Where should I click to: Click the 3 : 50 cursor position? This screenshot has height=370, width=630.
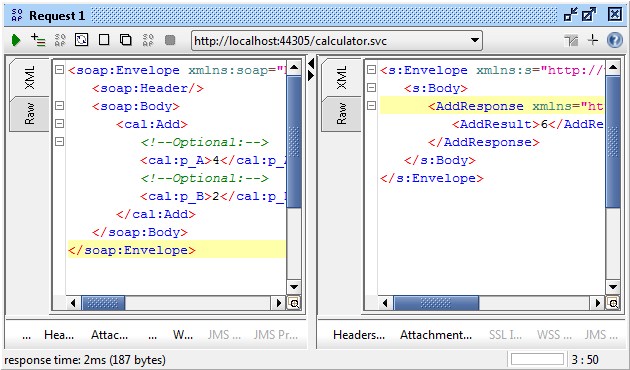pyautogui.click(x=585, y=360)
